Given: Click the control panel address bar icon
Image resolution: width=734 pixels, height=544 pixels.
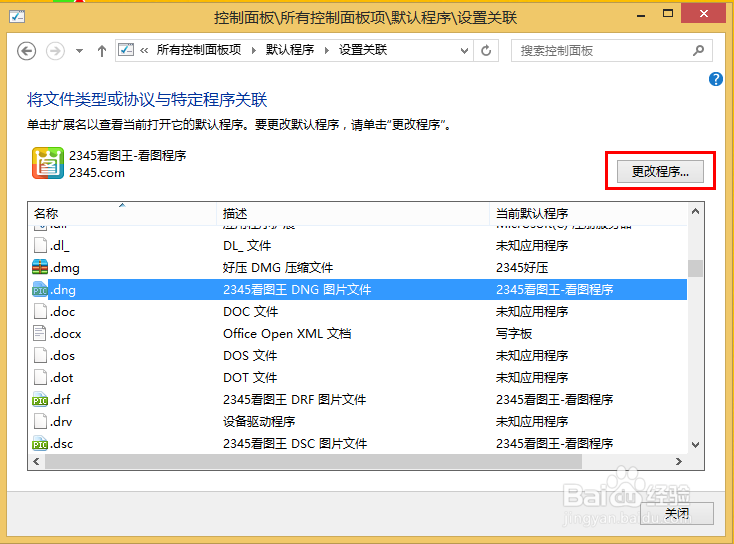Looking at the screenshot, I should pyautogui.click(x=126, y=50).
